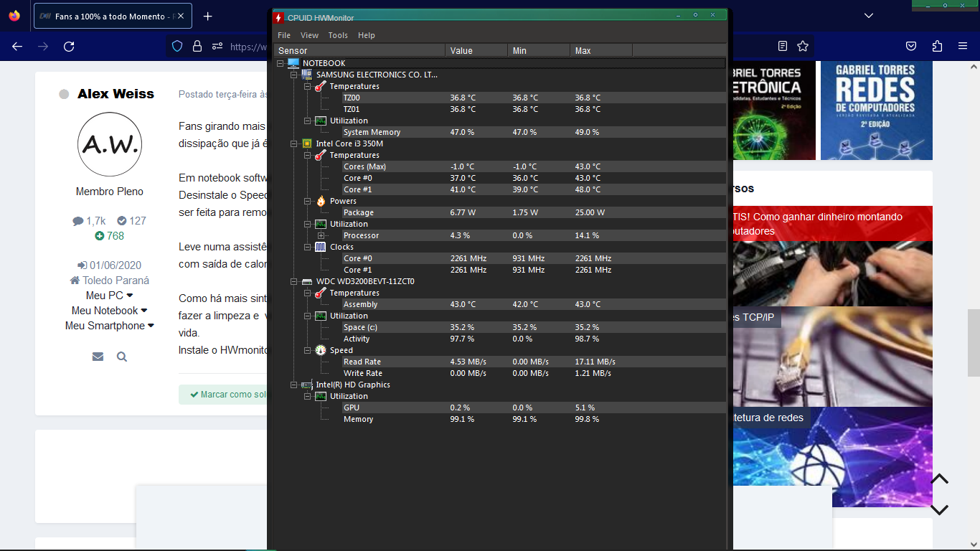Image resolution: width=980 pixels, height=551 pixels.
Task: Click the HWMonitor lightning title bar icon
Action: tap(279, 18)
